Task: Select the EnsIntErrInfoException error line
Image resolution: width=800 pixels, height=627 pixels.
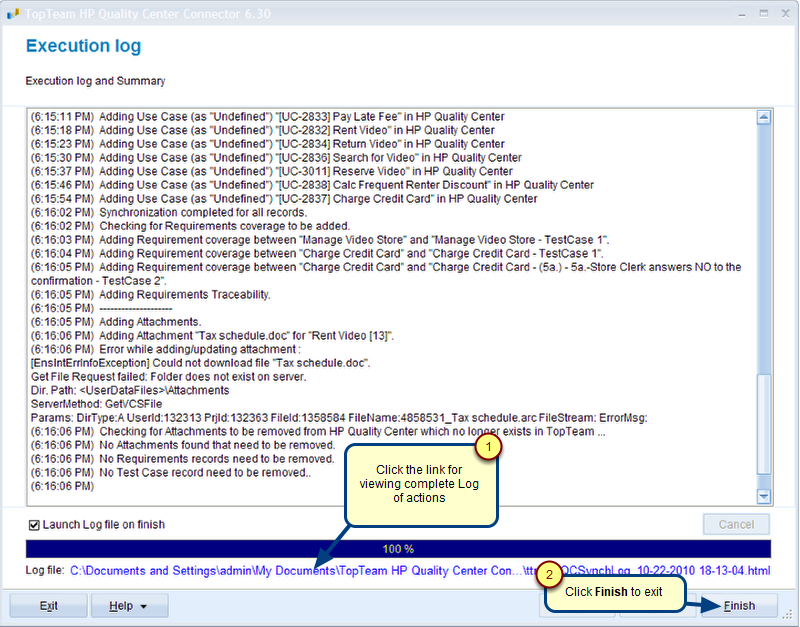Action: 200,363
